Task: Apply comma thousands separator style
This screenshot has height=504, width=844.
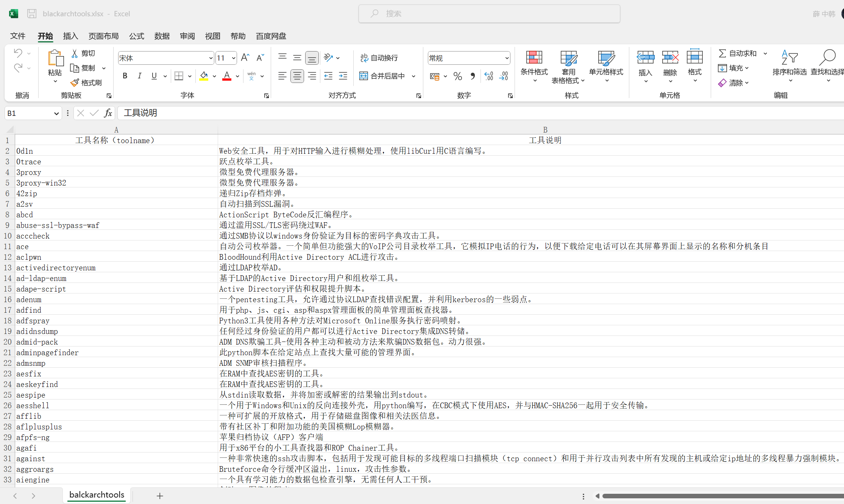Action: pyautogui.click(x=473, y=76)
